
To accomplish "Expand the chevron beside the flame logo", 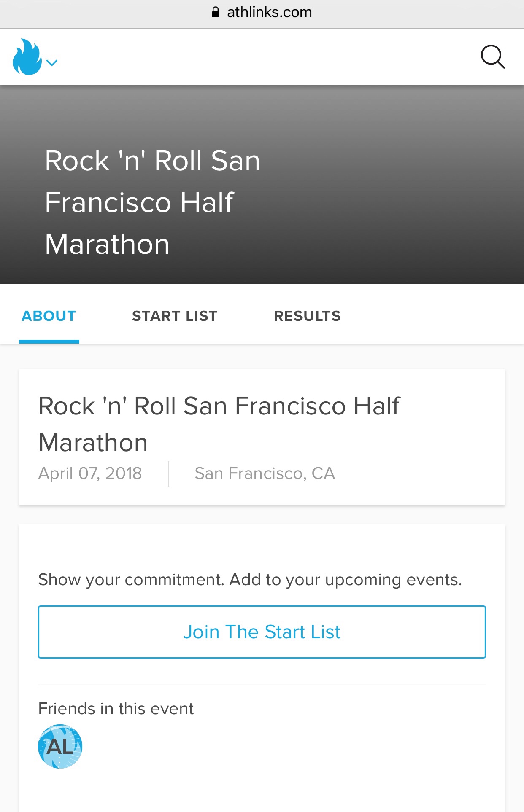I will pyautogui.click(x=52, y=63).
